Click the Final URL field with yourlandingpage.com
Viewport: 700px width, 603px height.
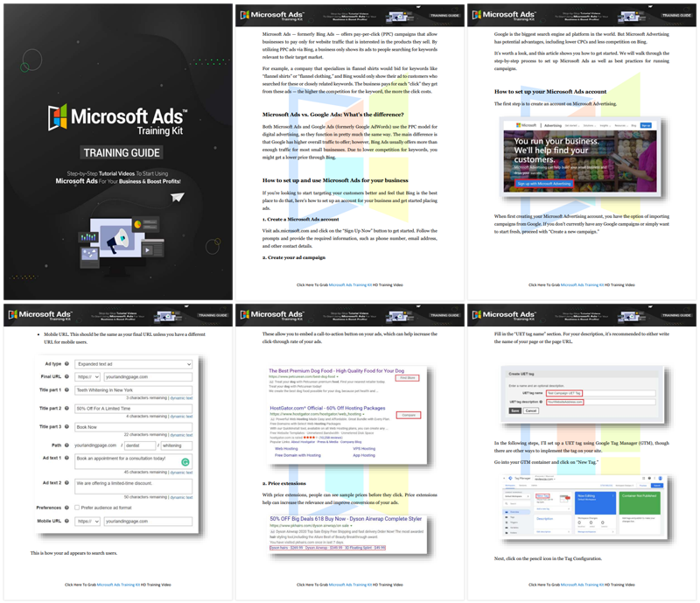pyautogui.click(x=148, y=377)
